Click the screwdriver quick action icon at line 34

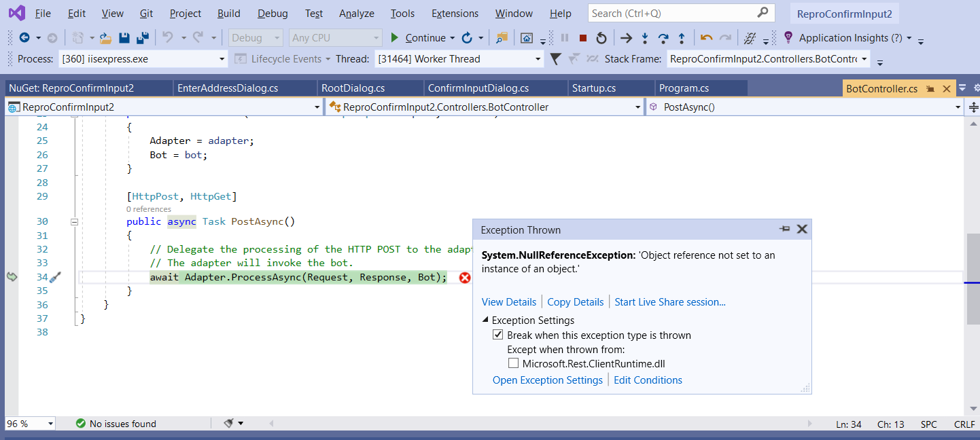pyautogui.click(x=56, y=277)
